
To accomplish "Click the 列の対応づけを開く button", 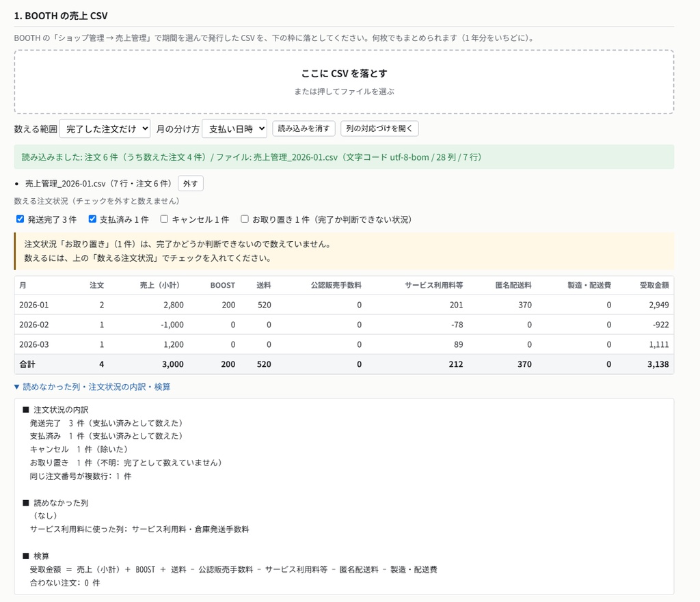I will pos(379,128).
